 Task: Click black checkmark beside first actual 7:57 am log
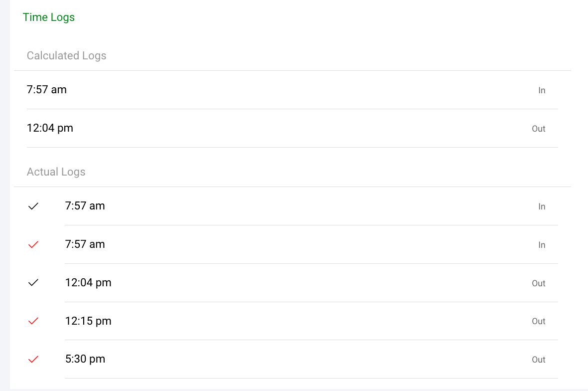click(x=33, y=206)
